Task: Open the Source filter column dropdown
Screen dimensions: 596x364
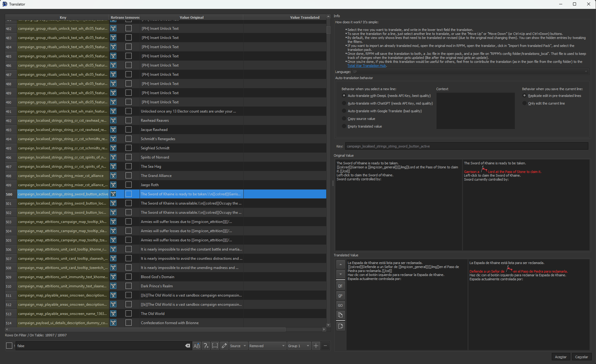Action: pyautogui.click(x=238, y=346)
